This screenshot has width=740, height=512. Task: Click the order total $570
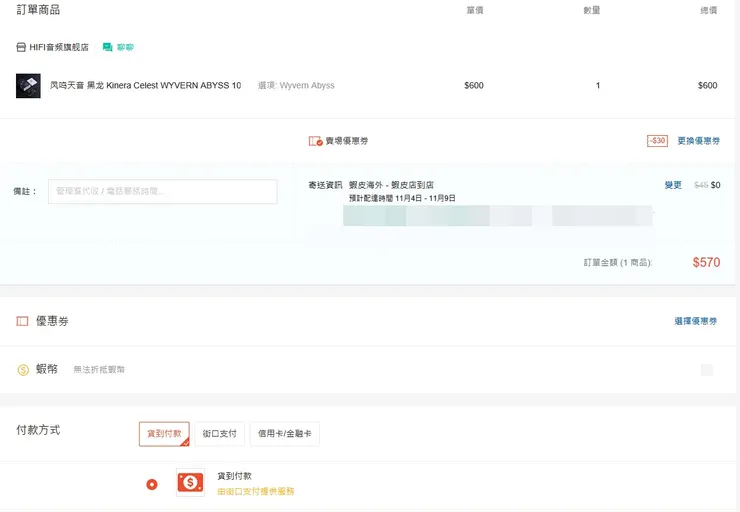[706, 262]
